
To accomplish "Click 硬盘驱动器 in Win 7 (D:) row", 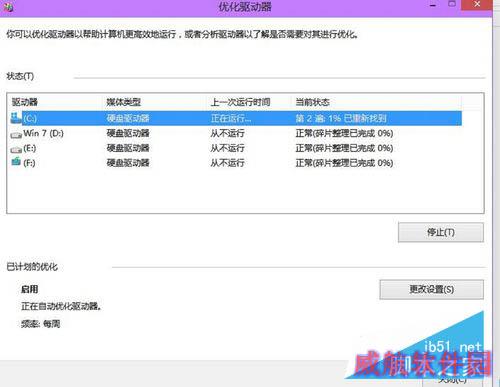I will pos(128,133).
